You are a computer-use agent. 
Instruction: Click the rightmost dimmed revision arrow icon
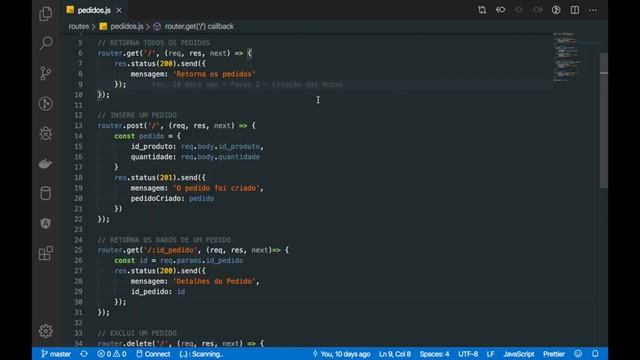pyautogui.click(x=538, y=10)
